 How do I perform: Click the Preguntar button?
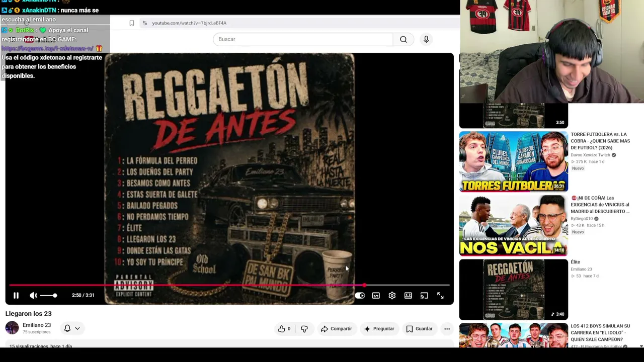379,329
